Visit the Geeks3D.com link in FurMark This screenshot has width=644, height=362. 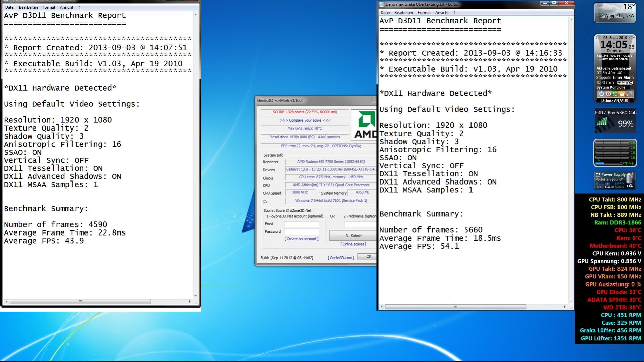point(341,258)
